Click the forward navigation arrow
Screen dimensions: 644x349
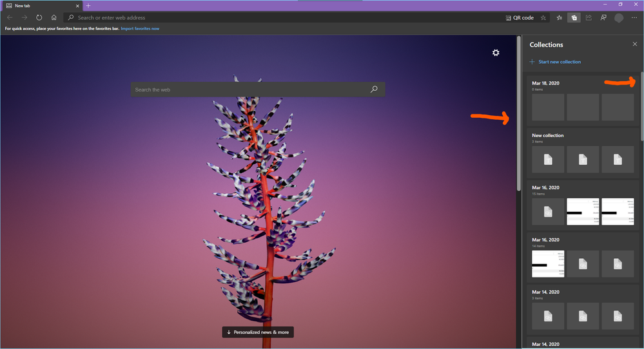click(x=24, y=17)
